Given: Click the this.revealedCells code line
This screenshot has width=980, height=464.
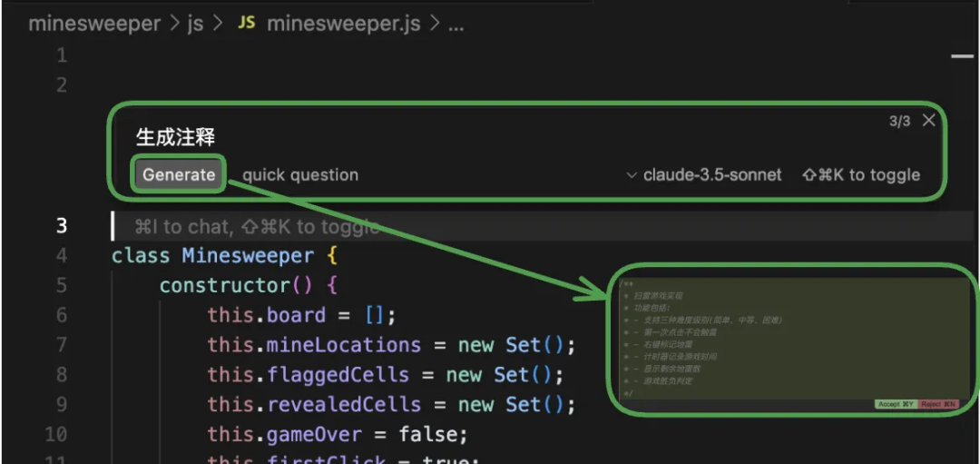Looking at the screenshot, I should (391, 405).
